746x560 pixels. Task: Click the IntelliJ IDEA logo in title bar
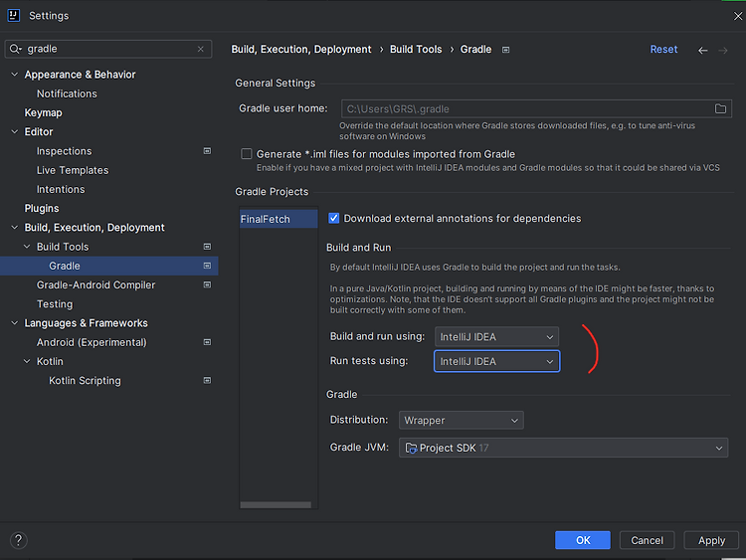14,16
